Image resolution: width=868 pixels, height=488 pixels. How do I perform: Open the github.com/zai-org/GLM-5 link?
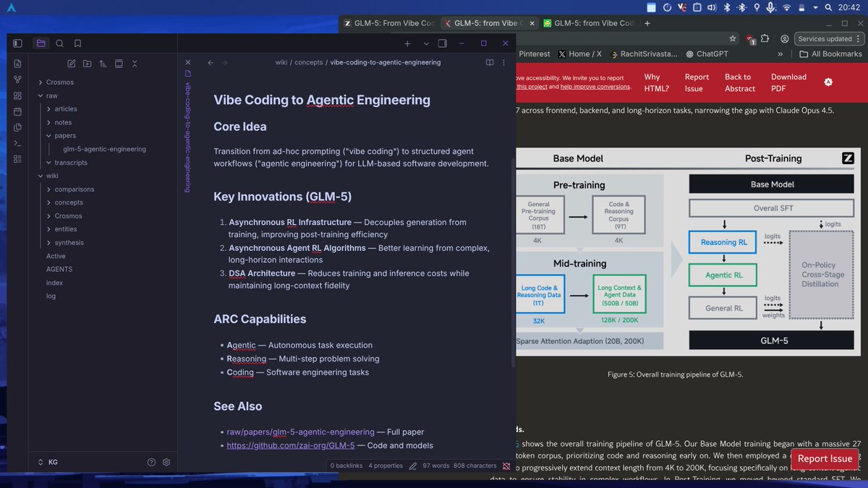tap(291, 445)
